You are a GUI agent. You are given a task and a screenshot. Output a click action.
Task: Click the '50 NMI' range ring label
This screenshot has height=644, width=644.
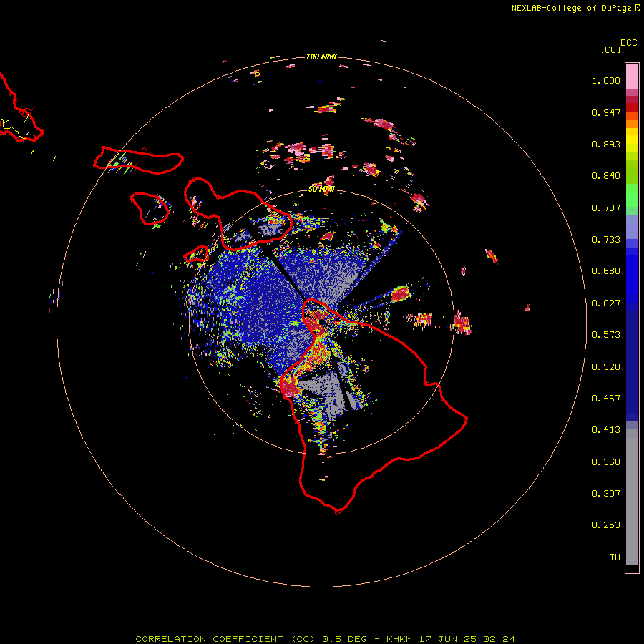(321, 190)
